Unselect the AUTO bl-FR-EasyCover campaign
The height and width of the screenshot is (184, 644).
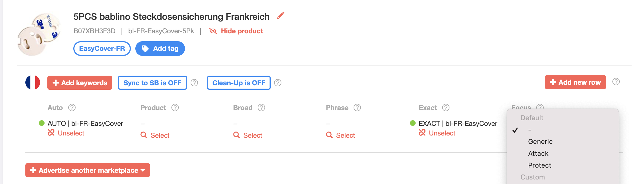pyautogui.click(x=66, y=133)
